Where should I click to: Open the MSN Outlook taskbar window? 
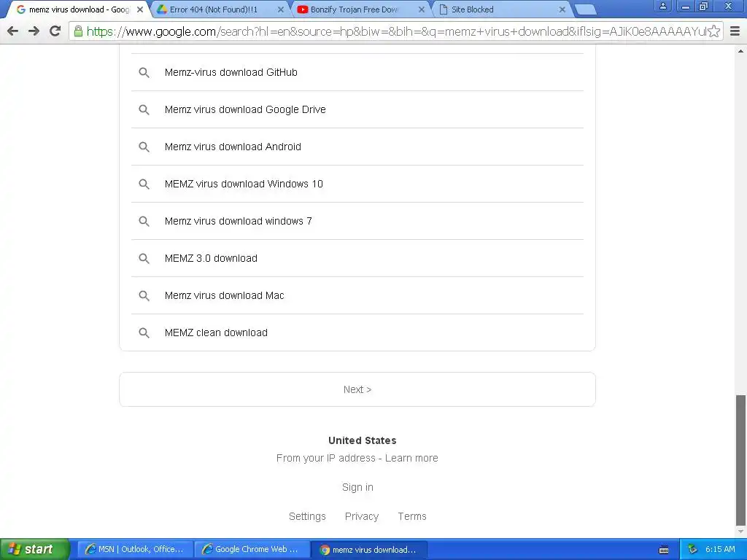coord(135,550)
